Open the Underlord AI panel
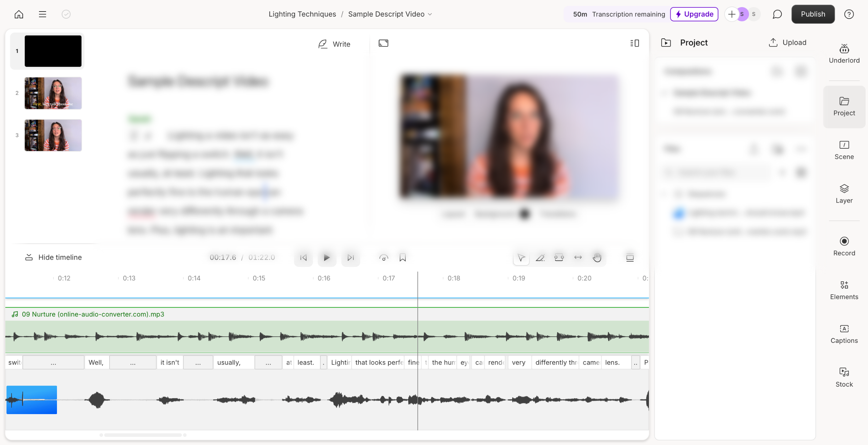 pos(844,54)
